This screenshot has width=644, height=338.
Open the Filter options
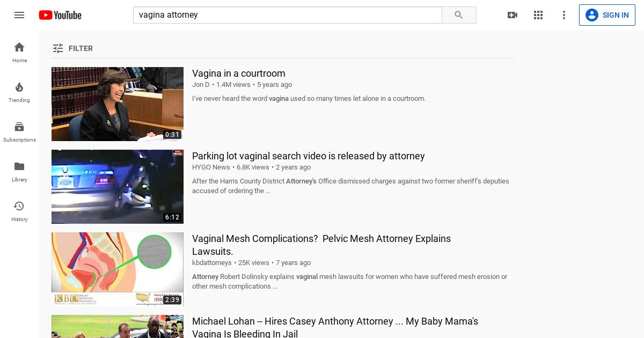point(73,48)
